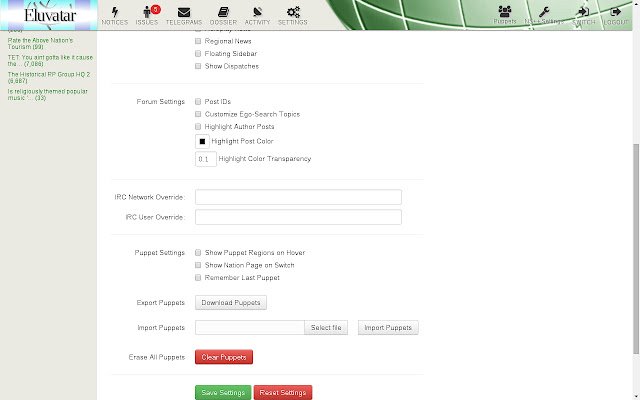Toggle Post IDs checkbox
This screenshot has height=400, width=640.
[198, 101]
